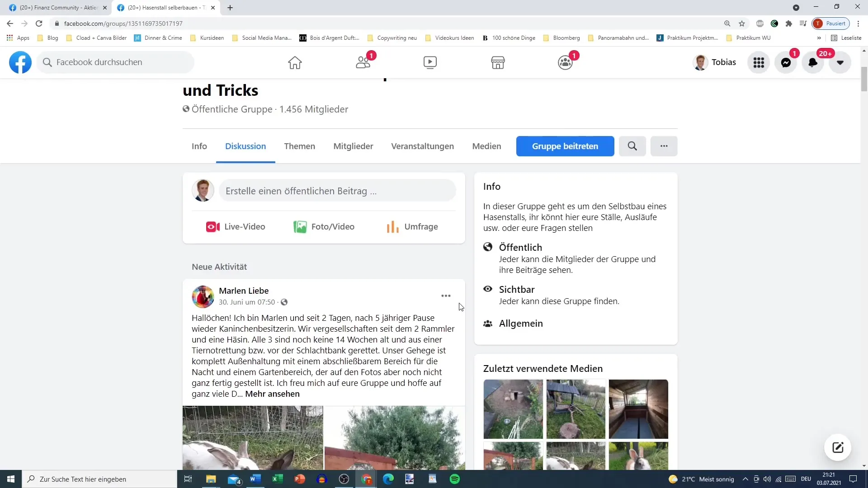This screenshot has width=868, height=488.
Task: Click the Messenger chat icon
Action: click(x=786, y=62)
